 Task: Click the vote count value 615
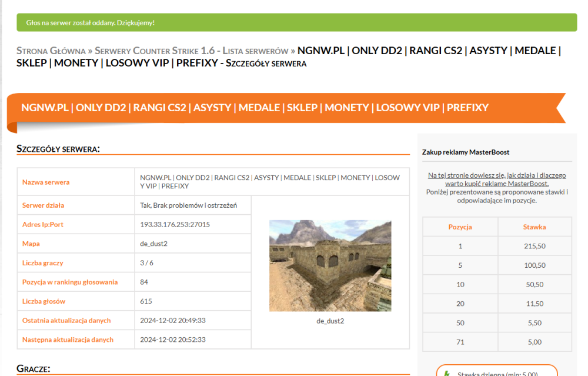tap(146, 301)
